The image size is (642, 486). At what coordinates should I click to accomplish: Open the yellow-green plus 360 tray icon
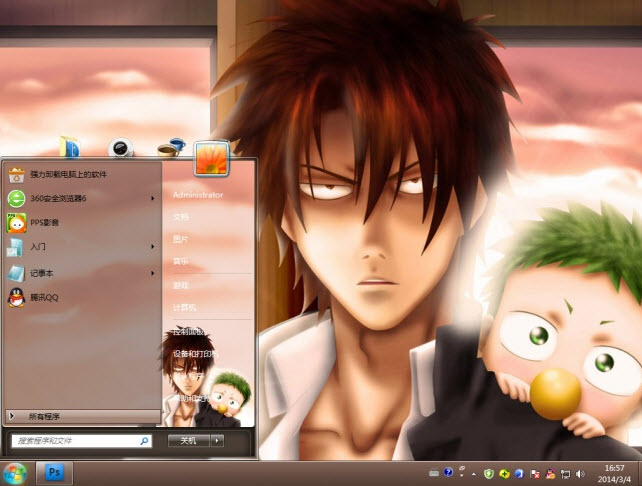(504, 474)
